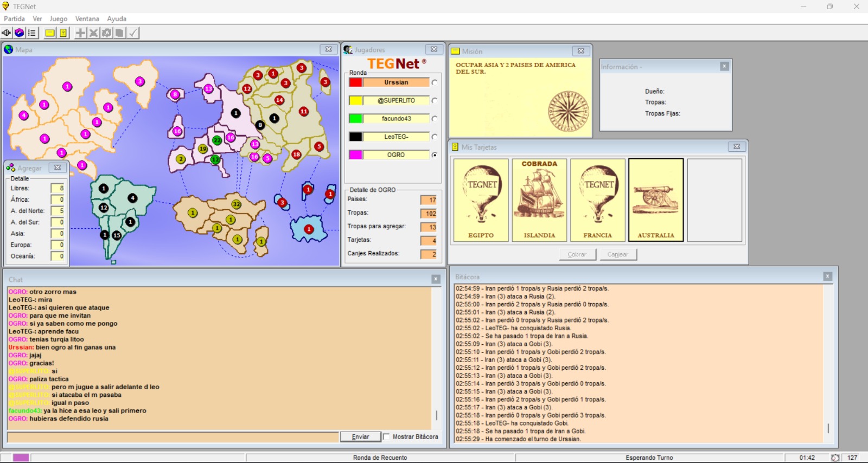This screenshot has width=868, height=463.
Task: Click the checkmark end-turn toolbar icon
Action: point(133,33)
